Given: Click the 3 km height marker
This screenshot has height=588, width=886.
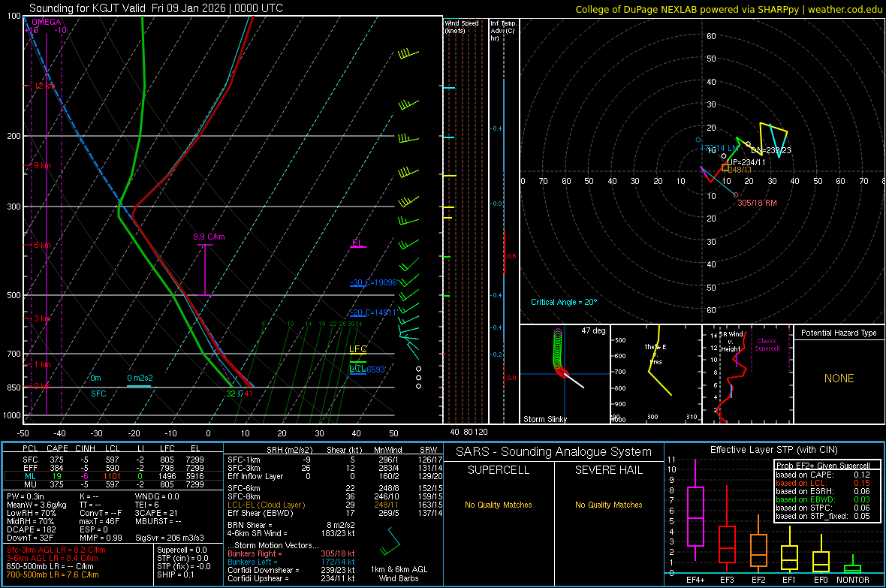Looking at the screenshot, I should (x=42, y=318).
